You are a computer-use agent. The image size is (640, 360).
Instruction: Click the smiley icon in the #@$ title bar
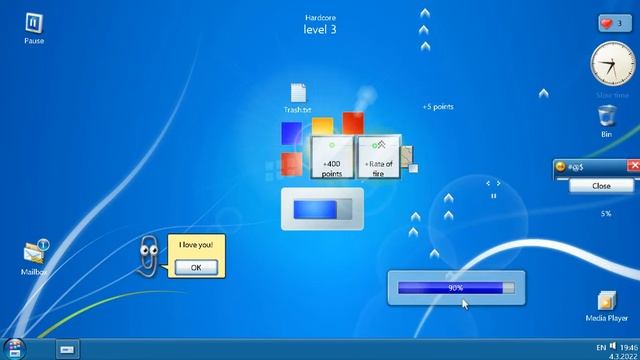[x=560, y=166]
